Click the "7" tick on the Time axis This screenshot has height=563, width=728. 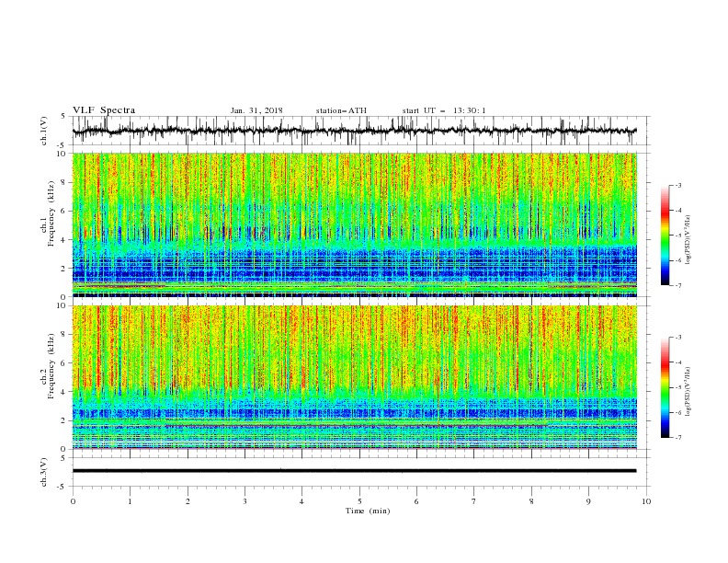474,501
